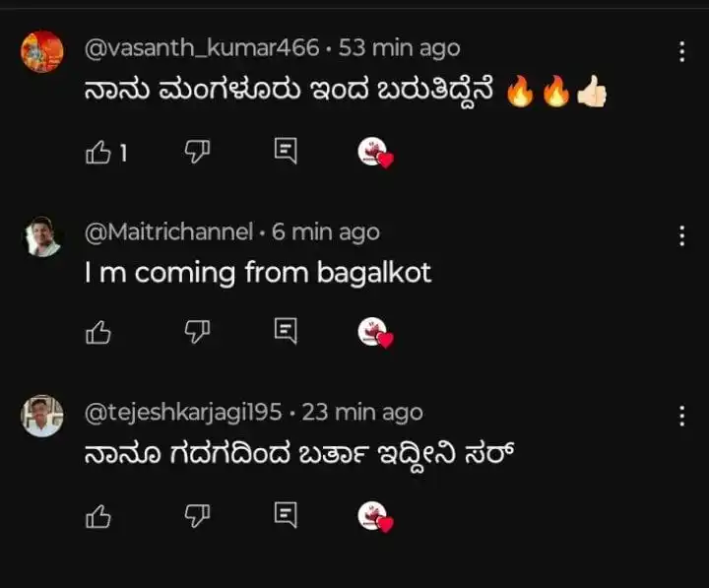Tap creator heart on @tejeshkarjagi195 comment
Image resolution: width=709 pixels, height=588 pixels.
click(x=374, y=515)
